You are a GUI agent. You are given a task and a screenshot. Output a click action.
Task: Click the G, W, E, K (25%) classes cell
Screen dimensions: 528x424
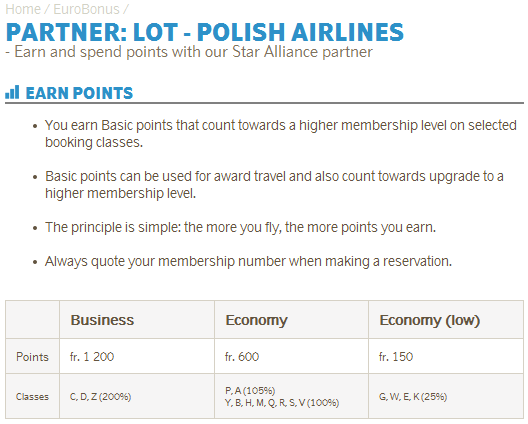pos(413,397)
